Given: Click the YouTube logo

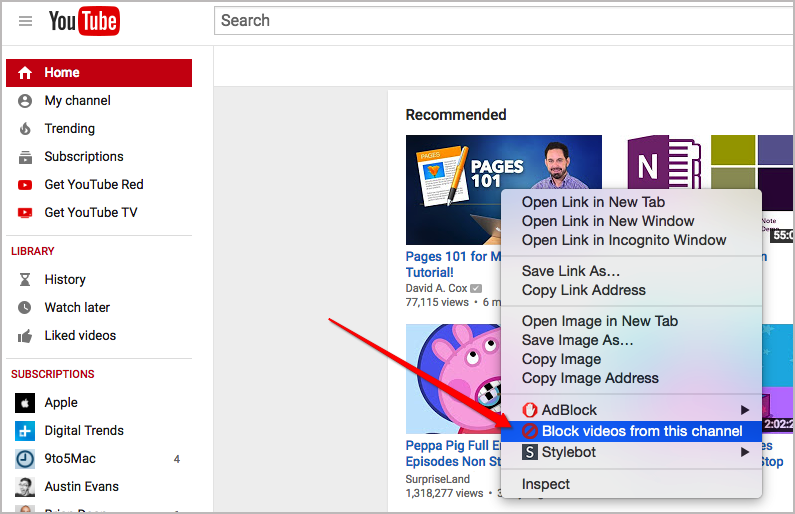Looking at the screenshot, I should 84,21.
